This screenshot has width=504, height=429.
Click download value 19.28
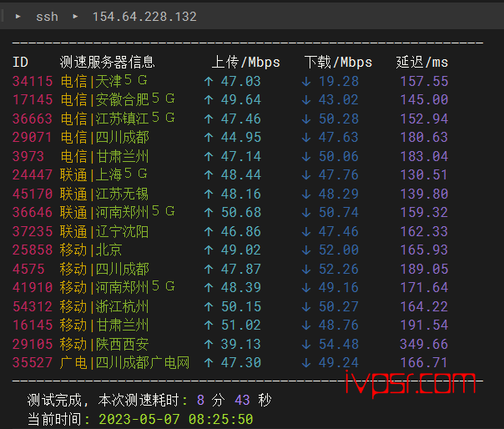pyautogui.click(x=339, y=81)
